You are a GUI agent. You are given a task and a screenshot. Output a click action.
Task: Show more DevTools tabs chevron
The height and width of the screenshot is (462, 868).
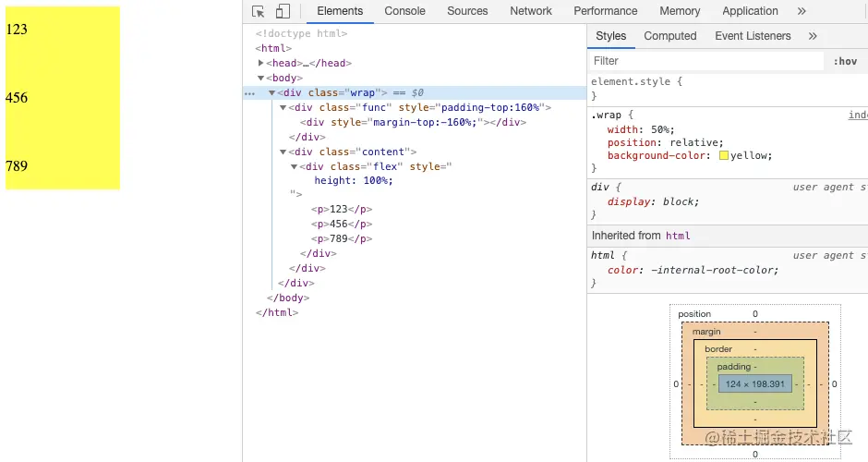coord(802,11)
